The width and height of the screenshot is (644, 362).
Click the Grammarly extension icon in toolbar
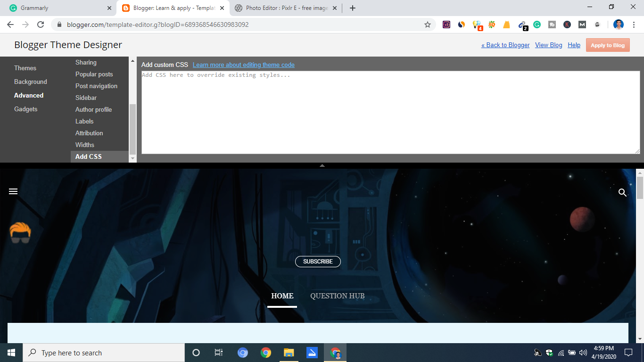coord(537,25)
